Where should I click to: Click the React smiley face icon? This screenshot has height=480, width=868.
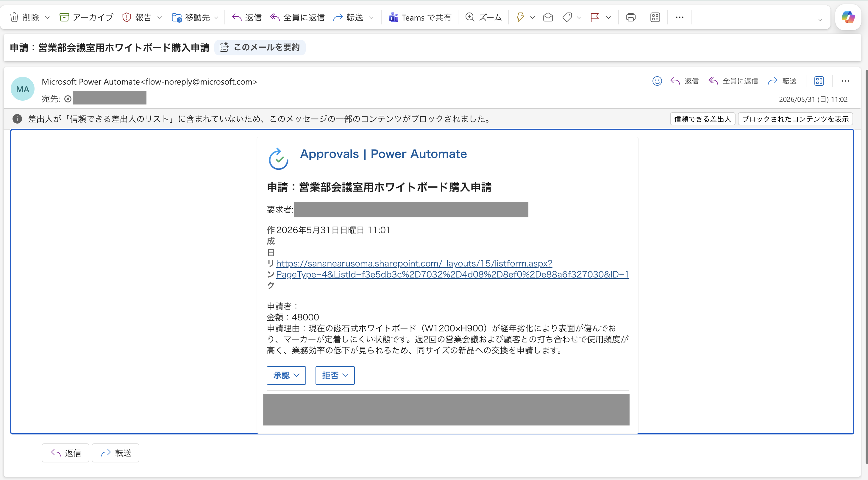(x=657, y=81)
